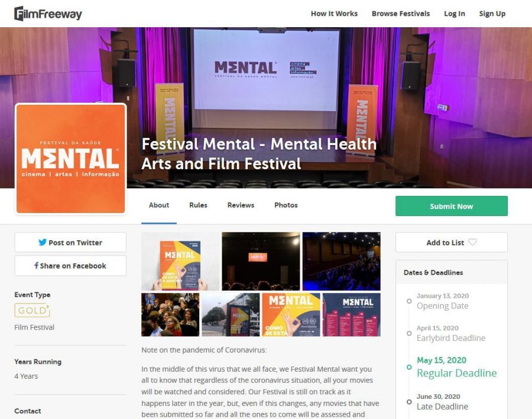This screenshot has height=419, width=532.
Task: Open the Rules tab
Action: point(198,205)
